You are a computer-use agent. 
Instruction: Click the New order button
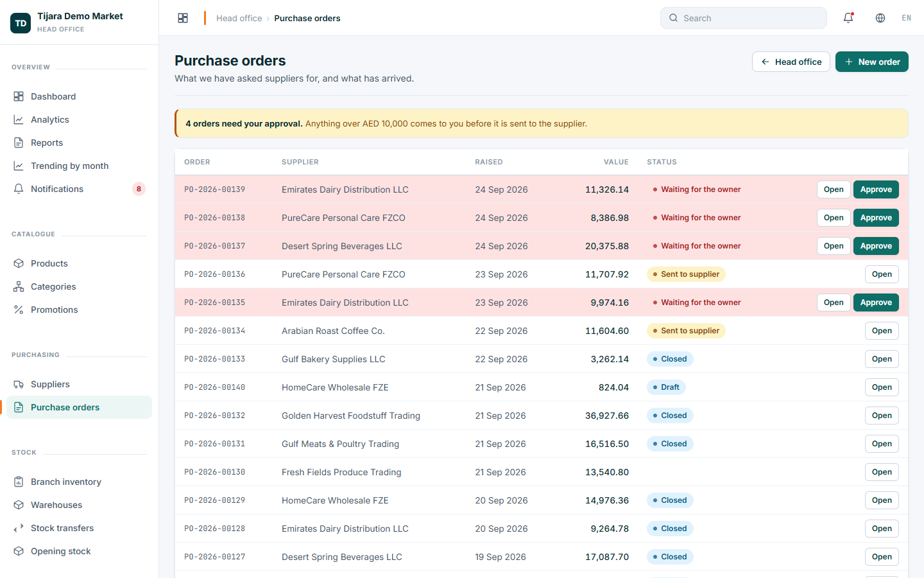coord(872,62)
